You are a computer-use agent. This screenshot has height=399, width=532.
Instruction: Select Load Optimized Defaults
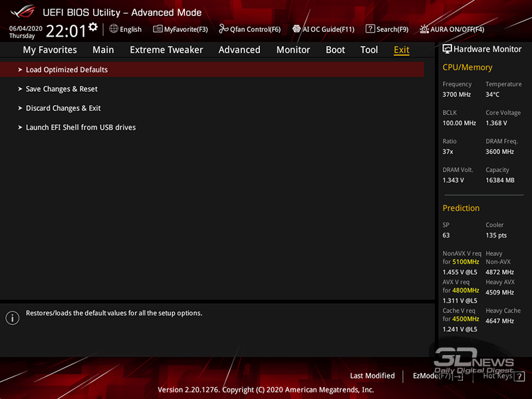[x=212, y=70]
